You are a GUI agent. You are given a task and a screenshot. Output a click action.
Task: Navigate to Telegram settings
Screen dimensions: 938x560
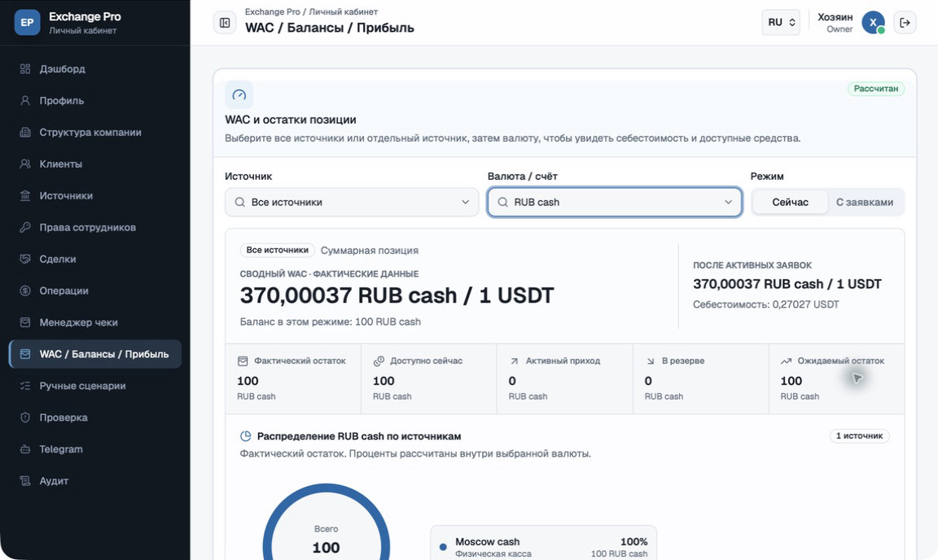click(x=94, y=449)
